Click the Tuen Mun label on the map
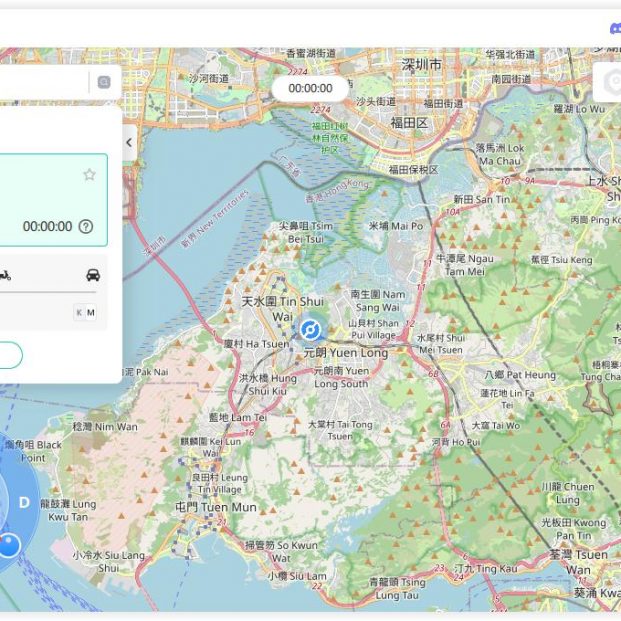The width and height of the screenshot is (621, 621). pyautogui.click(x=214, y=507)
